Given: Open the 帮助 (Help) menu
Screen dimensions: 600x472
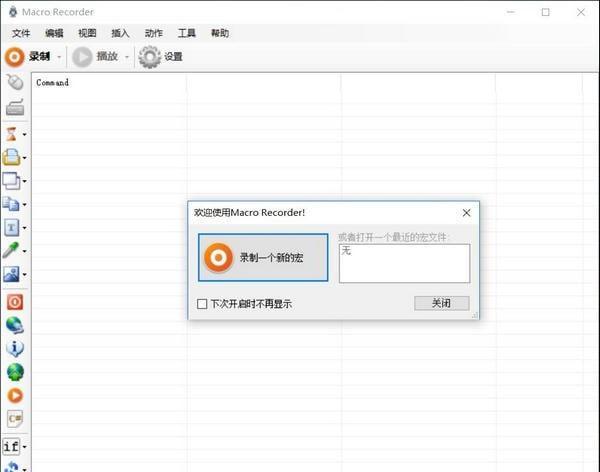Looking at the screenshot, I should [x=220, y=33].
